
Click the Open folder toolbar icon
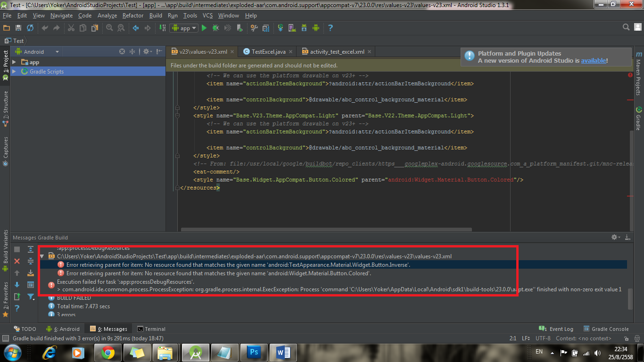coord(7,28)
